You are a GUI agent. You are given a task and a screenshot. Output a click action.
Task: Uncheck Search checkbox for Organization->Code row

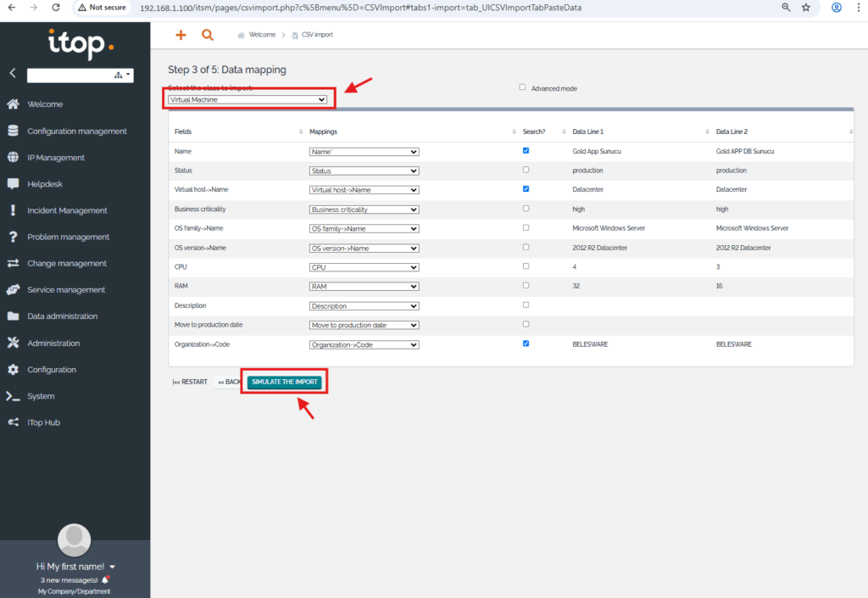click(526, 344)
